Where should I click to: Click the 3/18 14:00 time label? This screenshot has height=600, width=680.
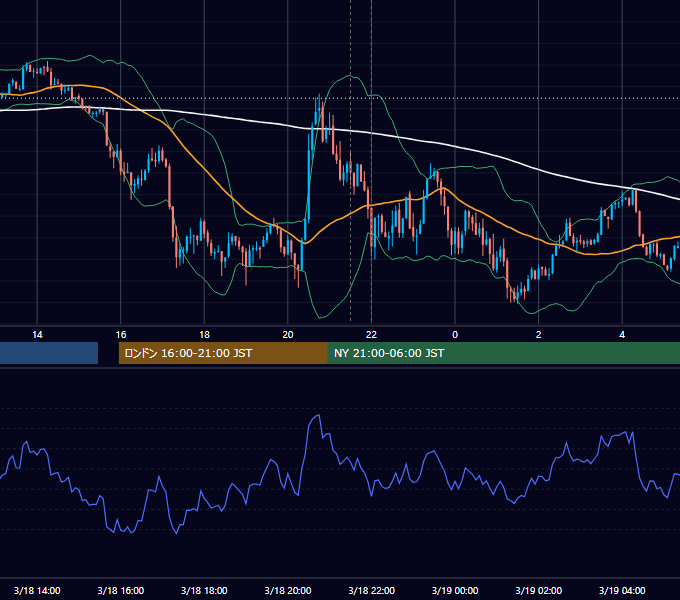point(37,590)
